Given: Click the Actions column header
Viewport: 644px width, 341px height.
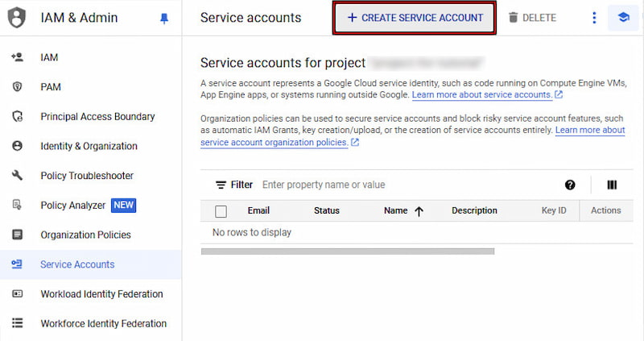Looking at the screenshot, I should 606,210.
